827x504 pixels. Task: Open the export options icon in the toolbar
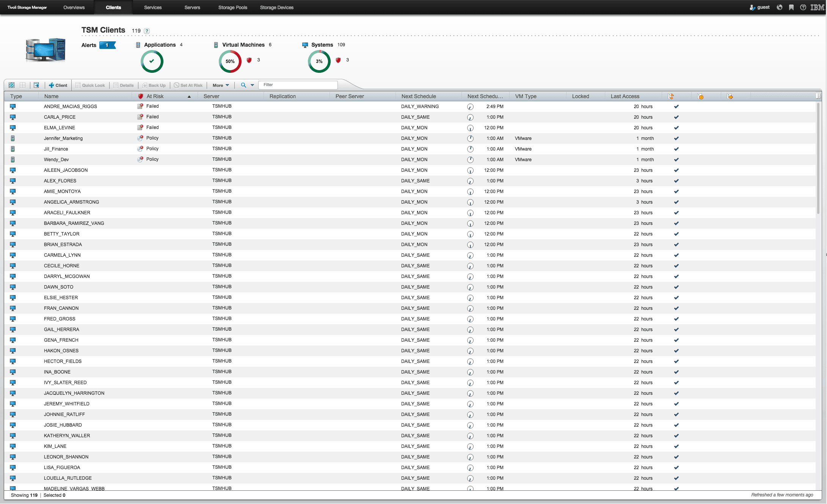pyautogui.click(x=36, y=85)
